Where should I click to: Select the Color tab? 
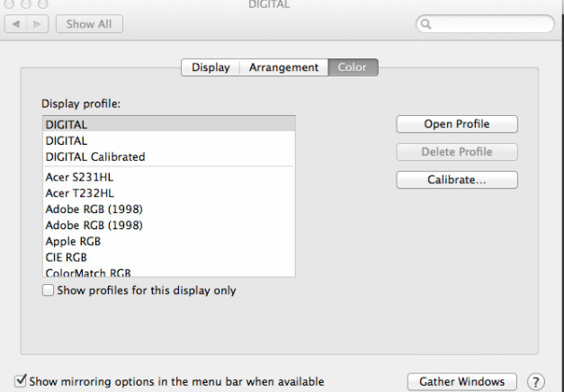352,67
